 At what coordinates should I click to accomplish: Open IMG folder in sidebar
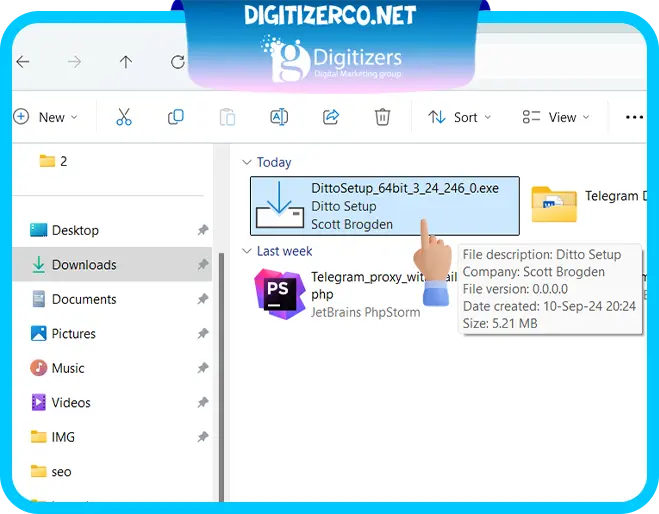pos(53,437)
